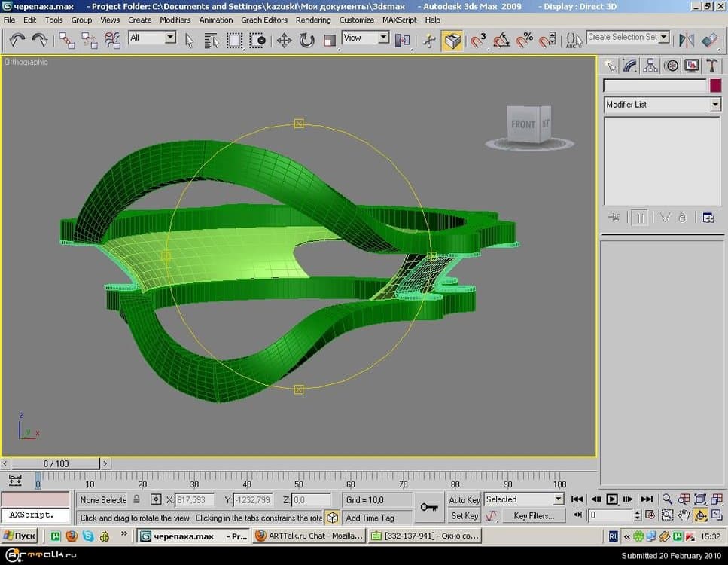Click the Mirror tool icon
The width and height of the screenshot is (728, 565).
686,41
